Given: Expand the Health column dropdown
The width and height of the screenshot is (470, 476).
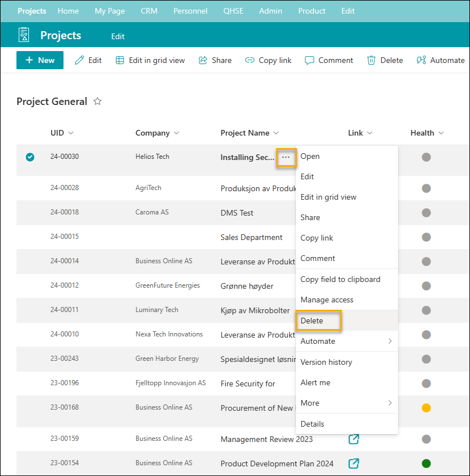Looking at the screenshot, I should (x=441, y=133).
